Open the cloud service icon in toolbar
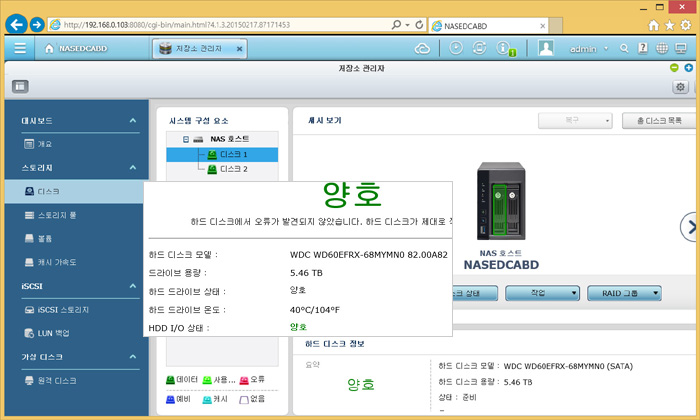This screenshot has width=700, height=420. point(421,47)
